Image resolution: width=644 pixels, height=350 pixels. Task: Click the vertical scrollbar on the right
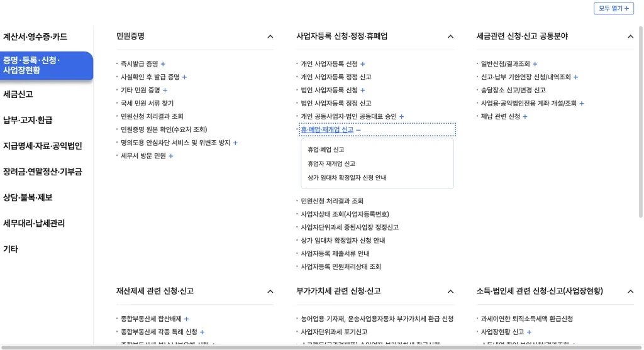pyautogui.click(x=641, y=122)
